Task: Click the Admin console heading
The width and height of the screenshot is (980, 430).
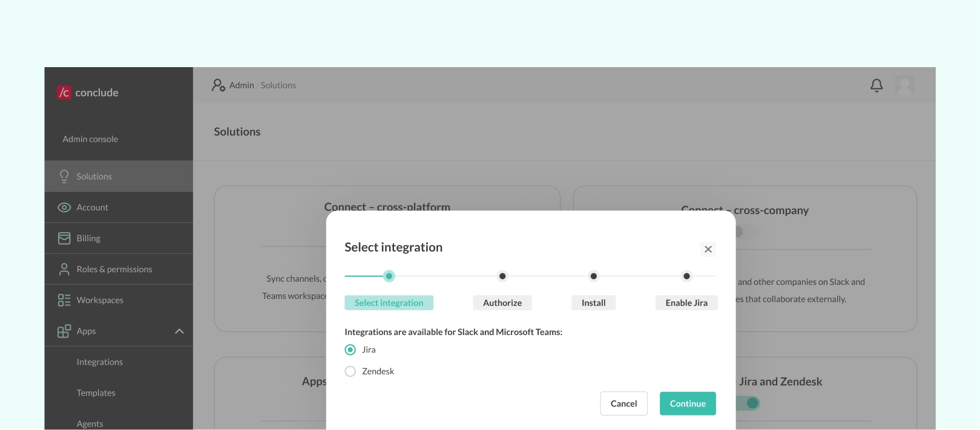Action: [90, 139]
